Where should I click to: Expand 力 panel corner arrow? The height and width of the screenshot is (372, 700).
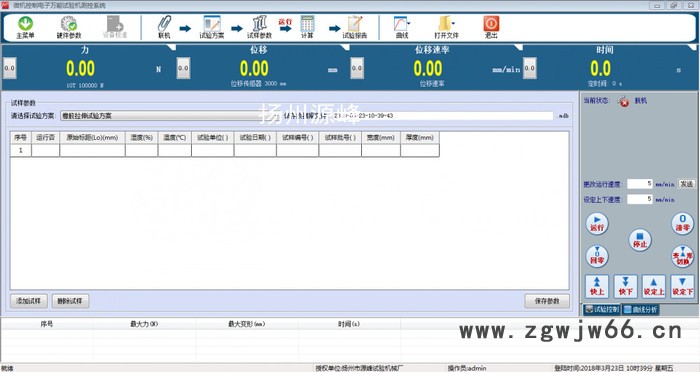click(x=171, y=47)
